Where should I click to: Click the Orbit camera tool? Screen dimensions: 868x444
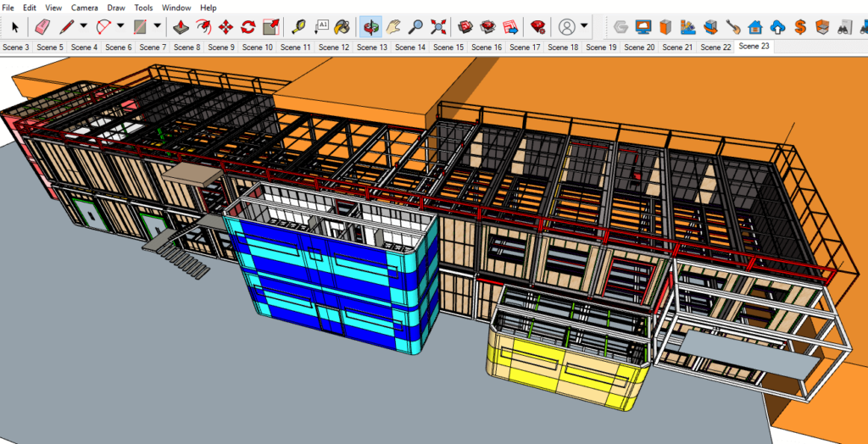pos(370,26)
